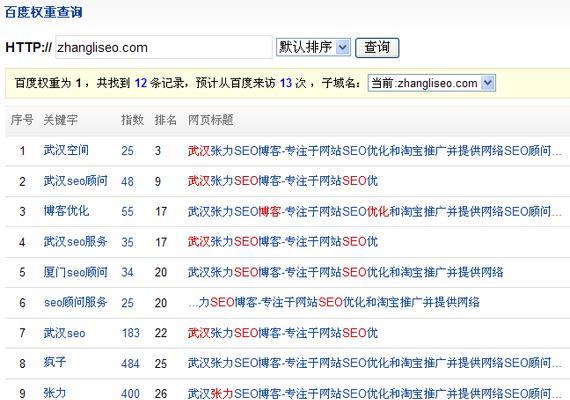The height and width of the screenshot is (400, 570).
Task: Click index value 55 for 博客优化
Action: tap(128, 211)
